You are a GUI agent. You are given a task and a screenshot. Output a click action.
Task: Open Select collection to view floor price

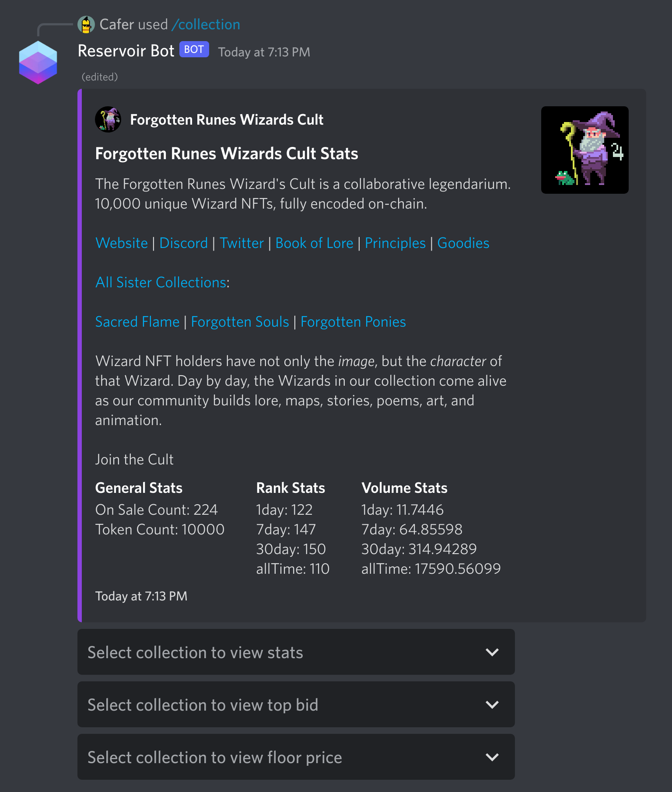point(296,757)
